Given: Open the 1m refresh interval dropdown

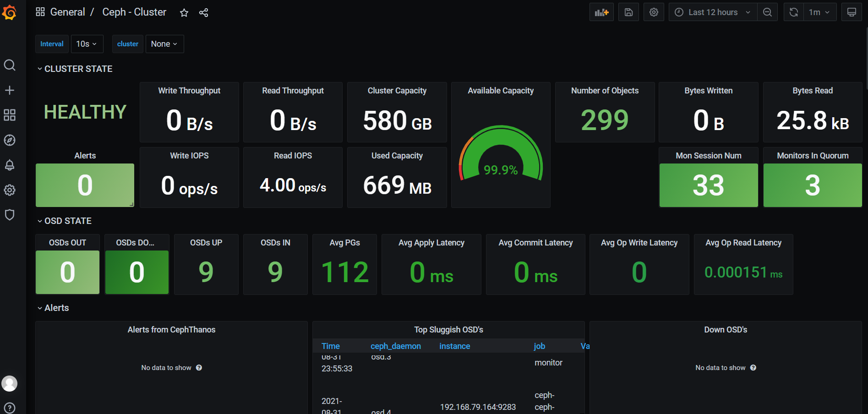Looking at the screenshot, I should 820,12.
